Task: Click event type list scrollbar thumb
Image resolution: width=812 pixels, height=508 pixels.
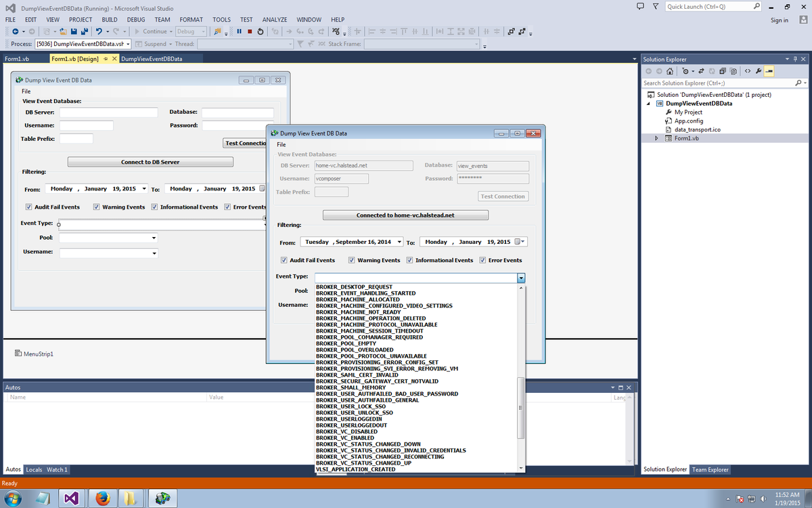Action: (x=520, y=408)
